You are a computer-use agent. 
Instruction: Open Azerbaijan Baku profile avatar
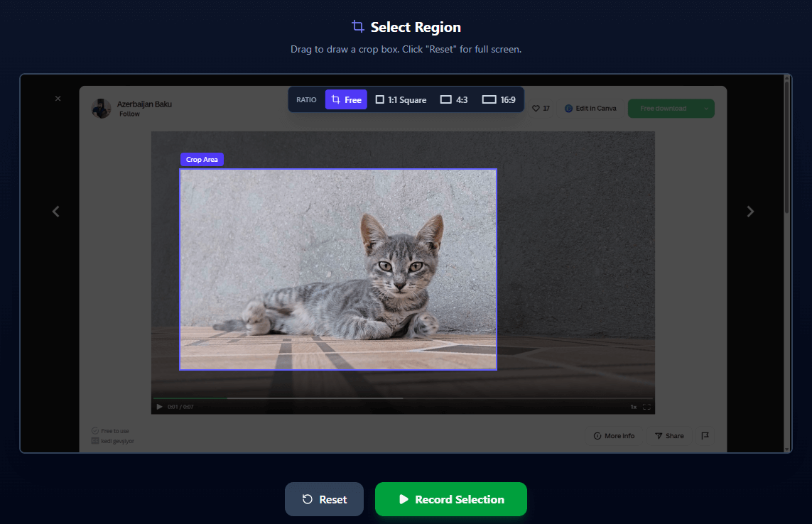(102, 109)
